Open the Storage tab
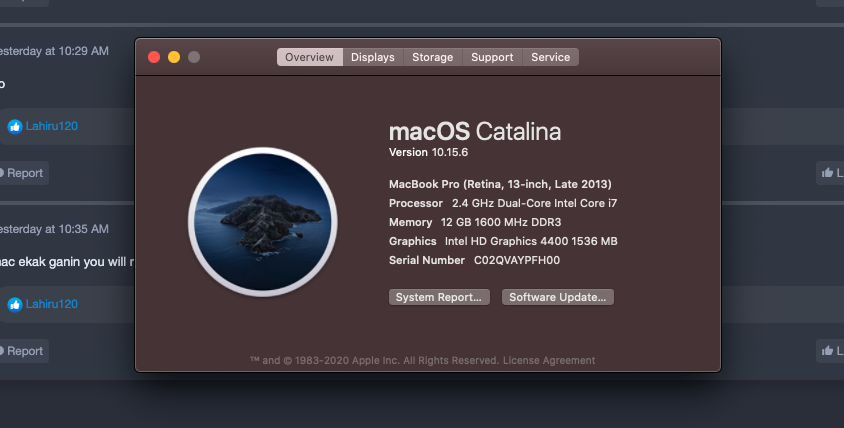 coord(433,57)
